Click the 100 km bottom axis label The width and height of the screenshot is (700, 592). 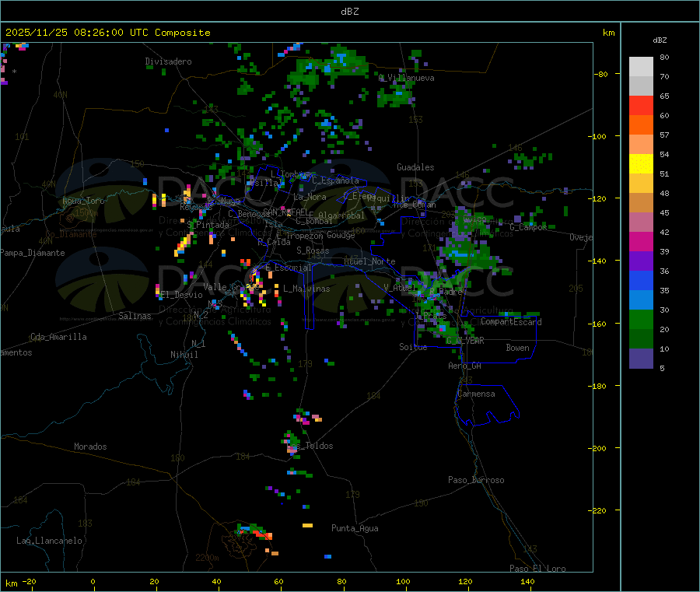pos(403,581)
